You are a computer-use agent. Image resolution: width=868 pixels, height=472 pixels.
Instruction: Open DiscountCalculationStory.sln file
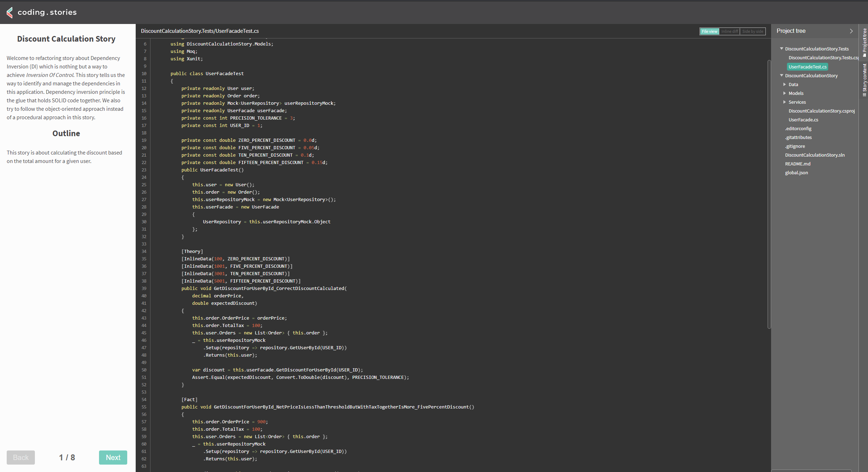(815, 155)
